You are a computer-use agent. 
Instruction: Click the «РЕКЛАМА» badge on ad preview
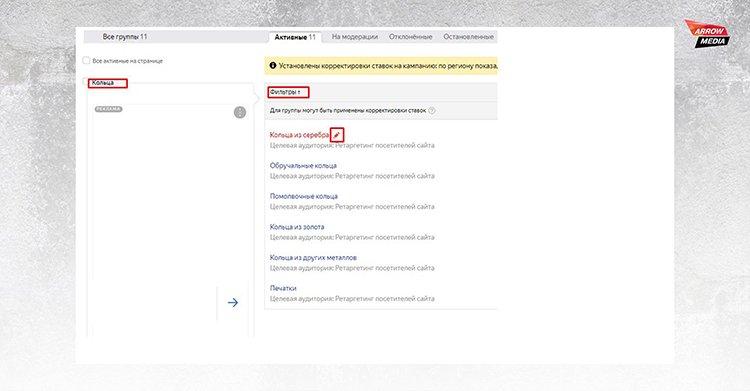[x=109, y=109]
